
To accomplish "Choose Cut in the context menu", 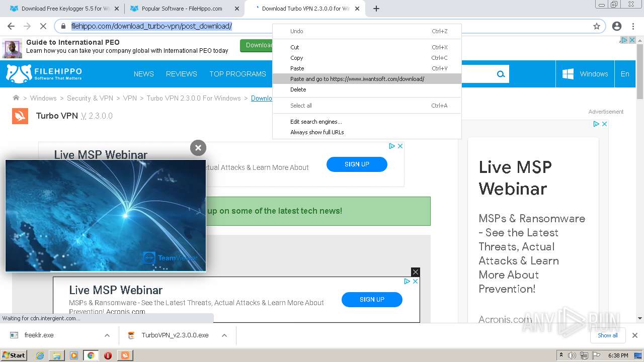I will pos(367,47).
